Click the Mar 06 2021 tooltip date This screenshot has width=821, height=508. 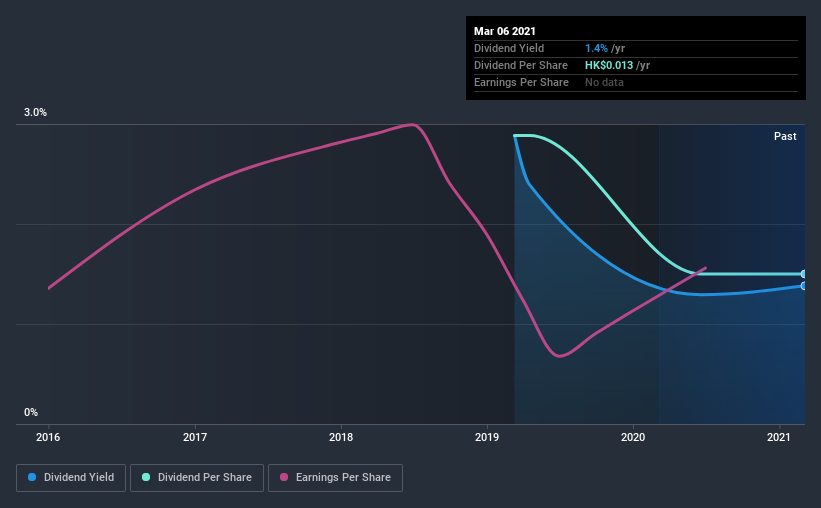coord(505,31)
